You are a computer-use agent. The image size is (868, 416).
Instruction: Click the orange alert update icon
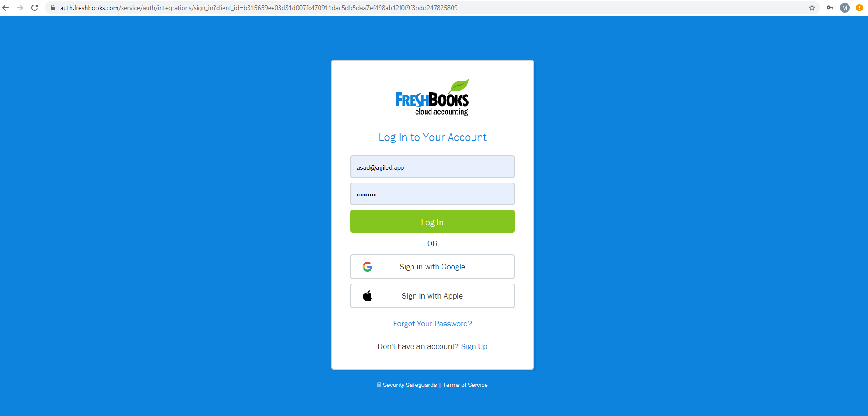point(859,8)
